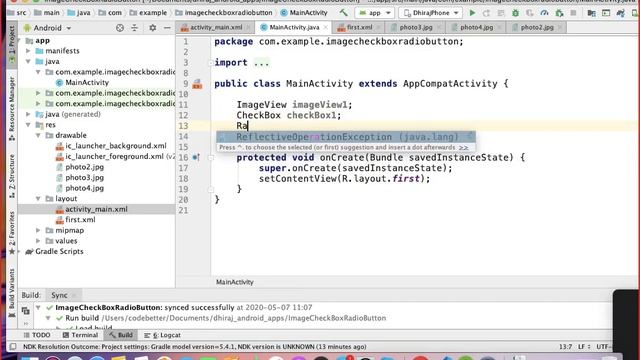
Task: Select photo3.jpg in drawable folder
Action: point(84,178)
